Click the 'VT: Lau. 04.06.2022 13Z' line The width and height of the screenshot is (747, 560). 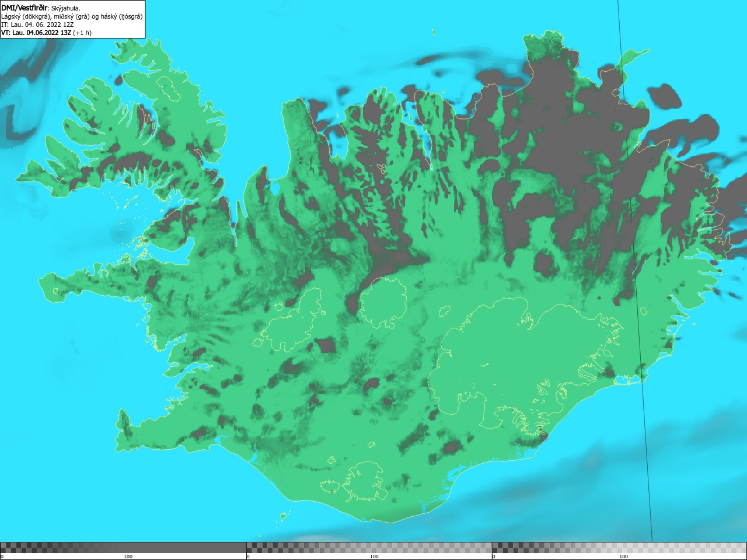pyautogui.click(x=36, y=33)
